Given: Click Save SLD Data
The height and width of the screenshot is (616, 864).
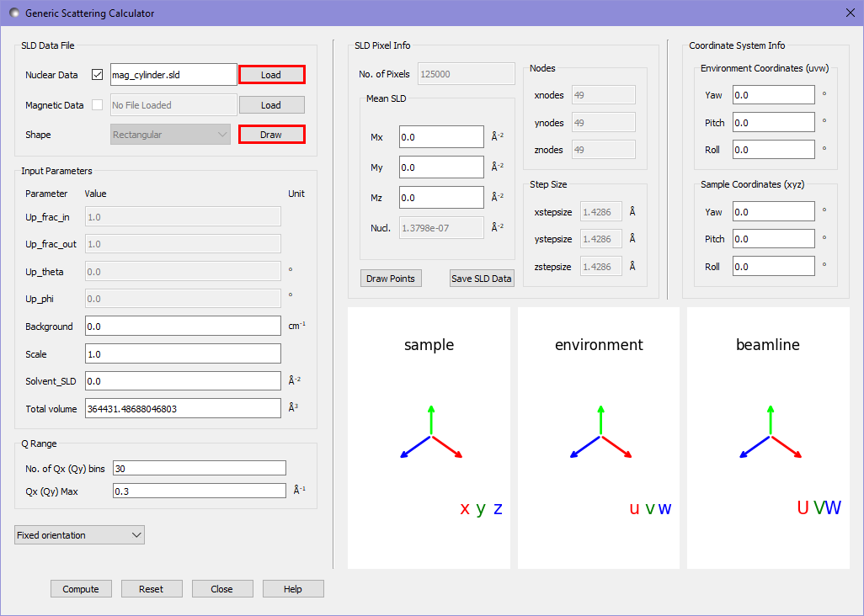Looking at the screenshot, I should click(x=482, y=278).
